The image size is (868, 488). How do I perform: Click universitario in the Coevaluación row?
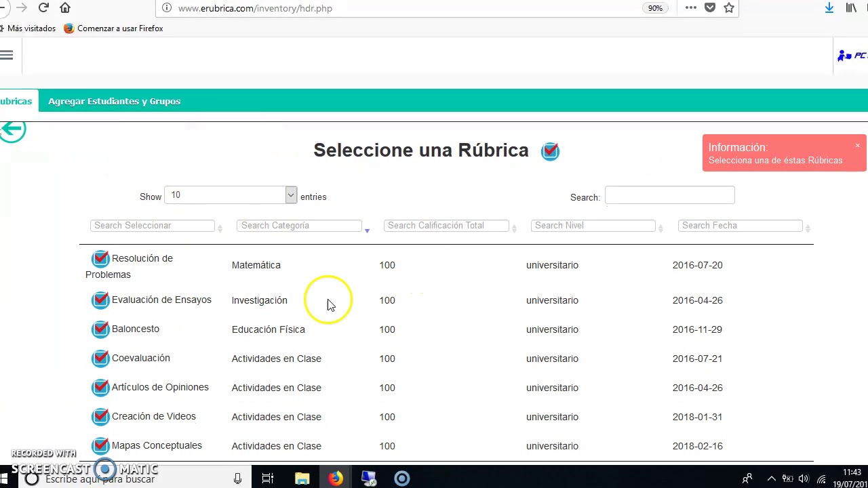click(552, 359)
